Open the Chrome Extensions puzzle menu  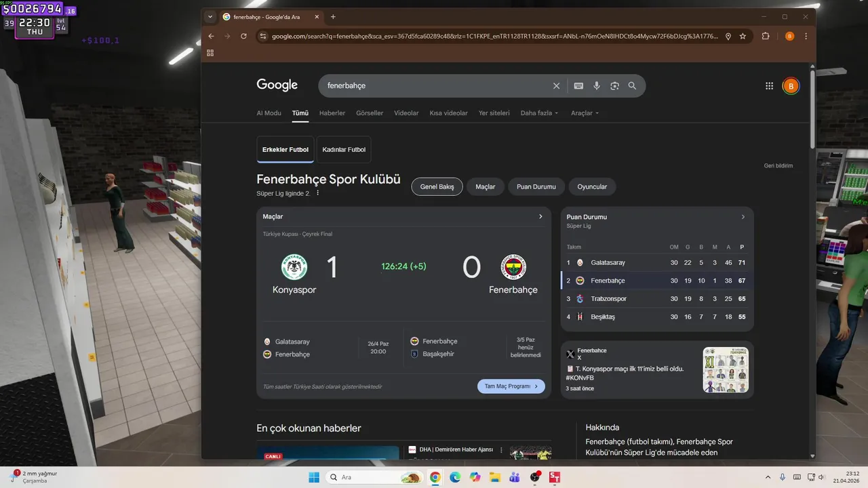coord(766,36)
